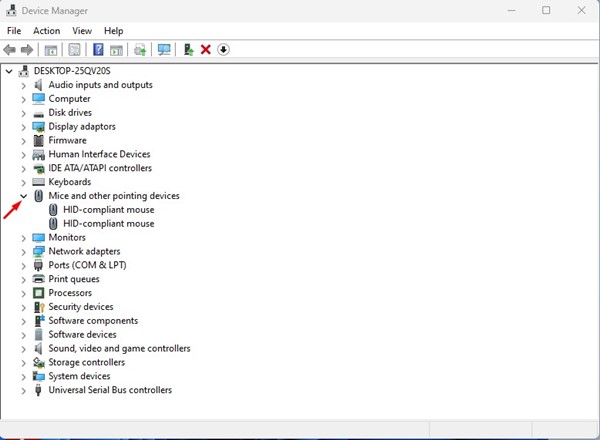Click the Update device driver icon
The image size is (600, 440).
pyautogui.click(x=189, y=50)
